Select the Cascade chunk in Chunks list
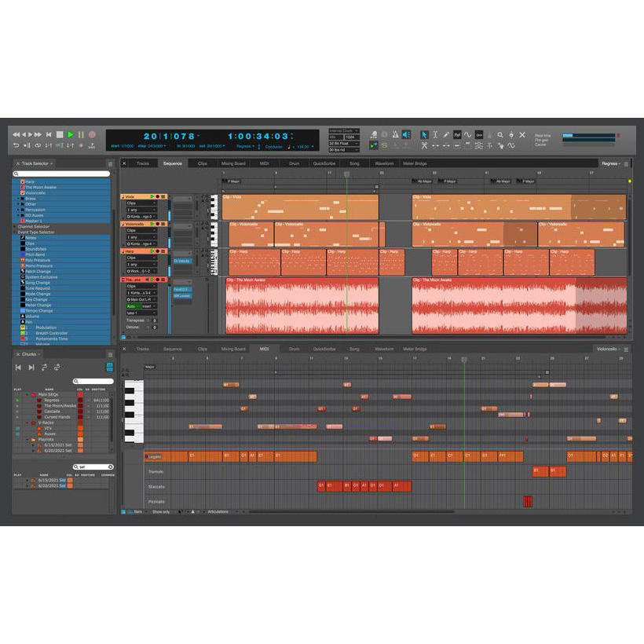This screenshot has height=644, width=644. point(52,412)
